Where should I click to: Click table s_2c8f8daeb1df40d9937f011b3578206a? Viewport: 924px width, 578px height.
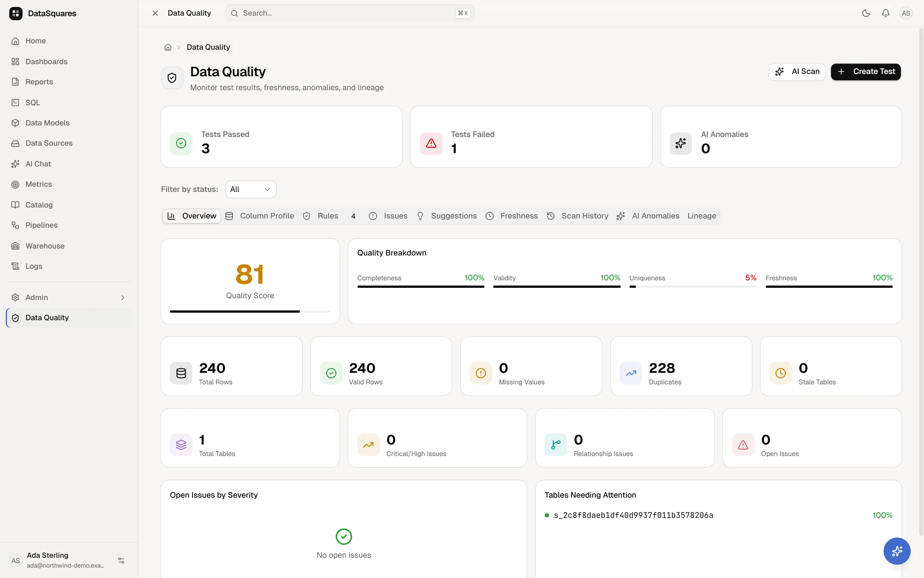click(634, 515)
